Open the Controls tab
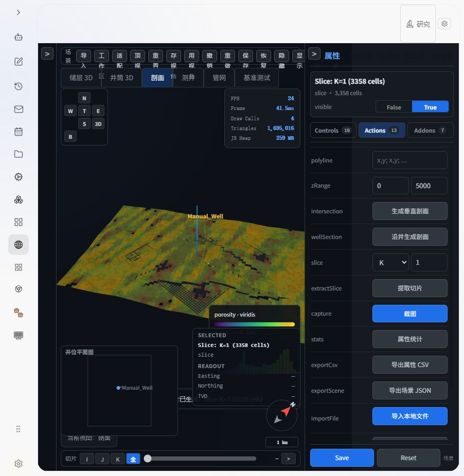Viewport: 464px width, 476px height. pyautogui.click(x=333, y=131)
